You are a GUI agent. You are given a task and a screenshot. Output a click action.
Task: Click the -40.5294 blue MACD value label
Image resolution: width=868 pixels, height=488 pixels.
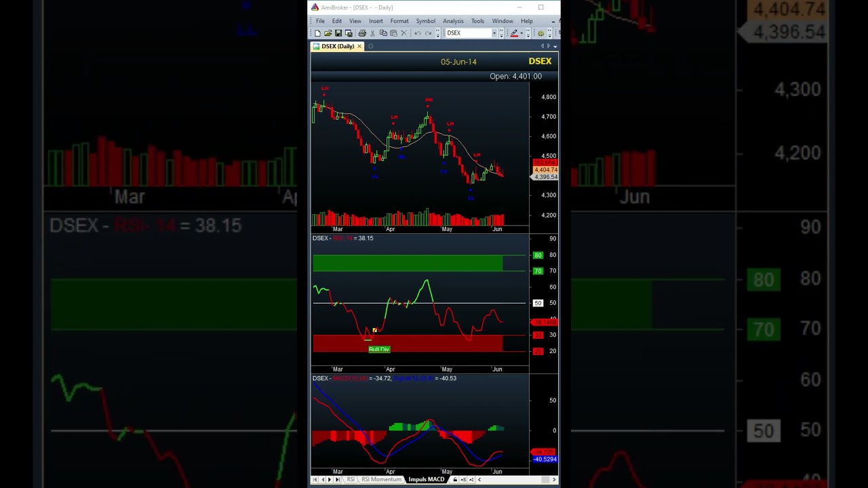pos(545,460)
